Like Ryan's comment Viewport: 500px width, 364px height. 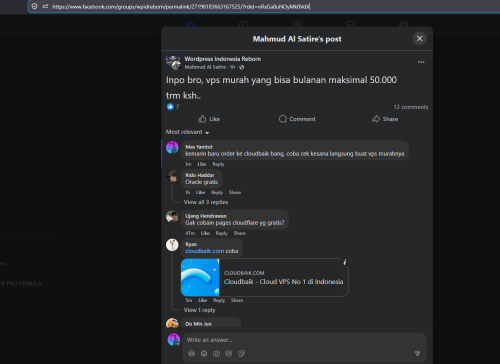202,300
